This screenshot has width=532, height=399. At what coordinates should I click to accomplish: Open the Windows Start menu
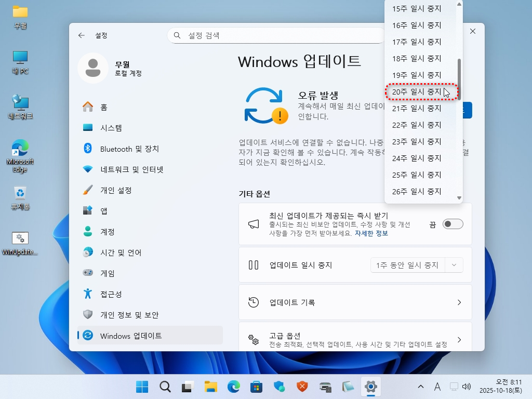[142, 387]
